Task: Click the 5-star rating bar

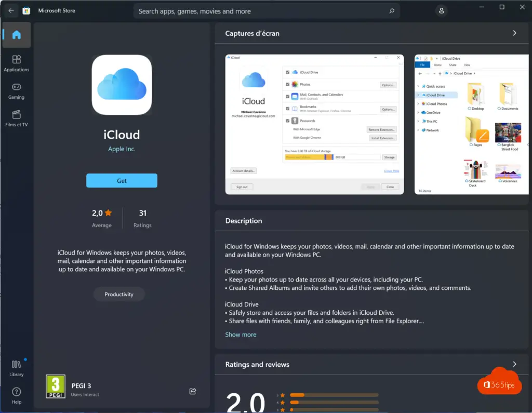Action: pyautogui.click(x=334, y=395)
